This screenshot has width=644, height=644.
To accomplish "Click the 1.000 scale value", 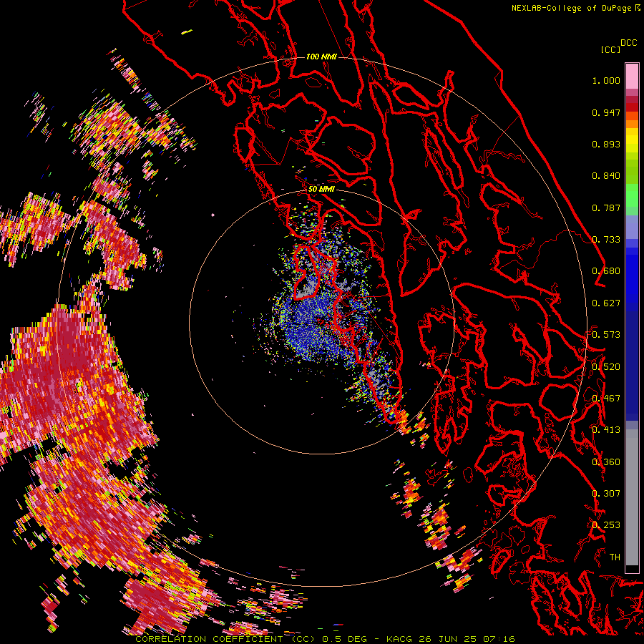I will click(606, 80).
